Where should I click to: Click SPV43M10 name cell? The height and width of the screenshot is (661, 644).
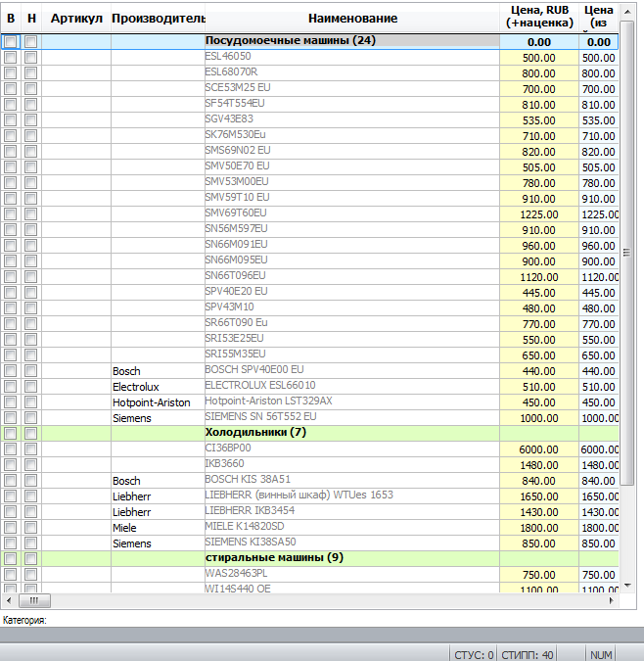[352, 307]
